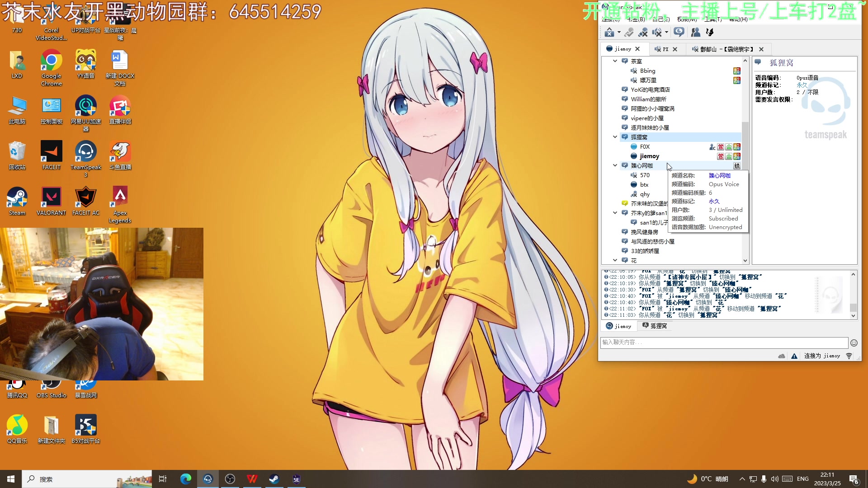Select the 33的娇娇屋 channel

645,251
